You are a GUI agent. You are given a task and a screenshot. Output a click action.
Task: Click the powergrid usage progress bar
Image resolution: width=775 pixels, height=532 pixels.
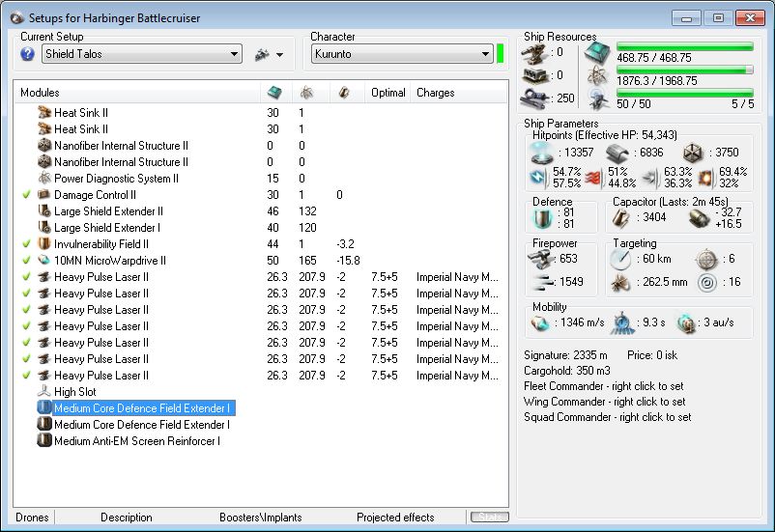(x=685, y=70)
